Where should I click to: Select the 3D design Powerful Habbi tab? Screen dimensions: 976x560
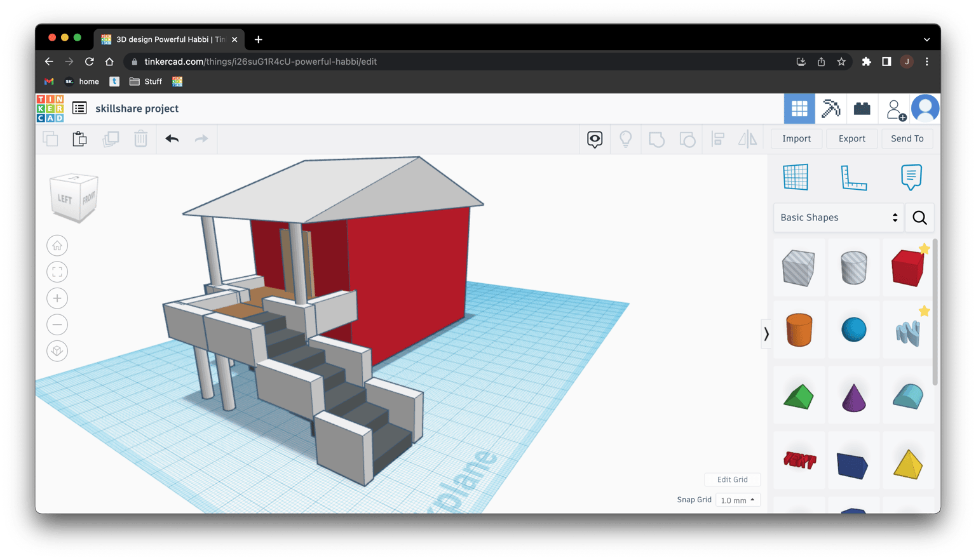(x=168, y=39)
